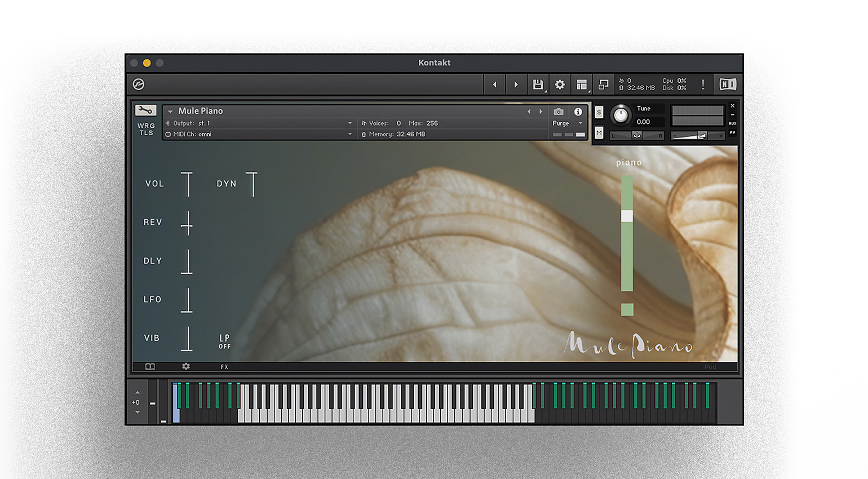Image resolution: width=868 pixels, height=479 pixels.
Task: Toggle minimized rack view icon
Action: coord(603,85)
